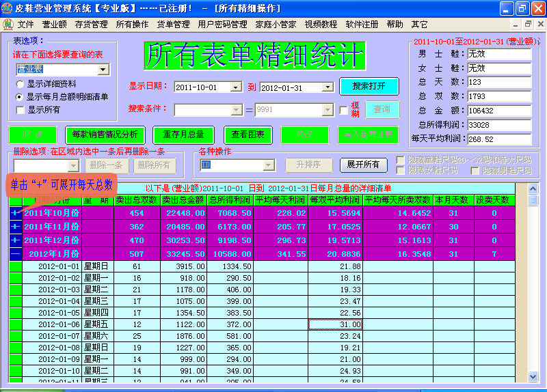
Task: Open the 视频教程 menu
Action: [x=321, y=25]
